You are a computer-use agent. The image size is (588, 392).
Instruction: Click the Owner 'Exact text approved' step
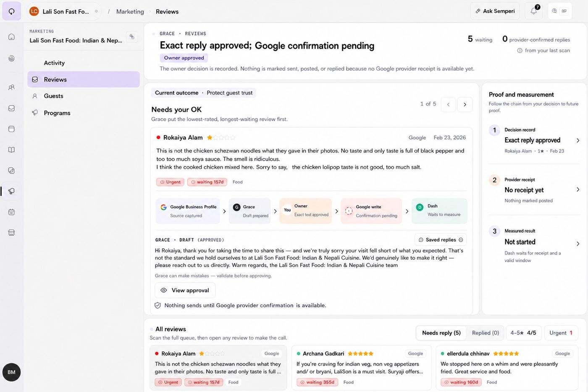click(x=305, y=211)
